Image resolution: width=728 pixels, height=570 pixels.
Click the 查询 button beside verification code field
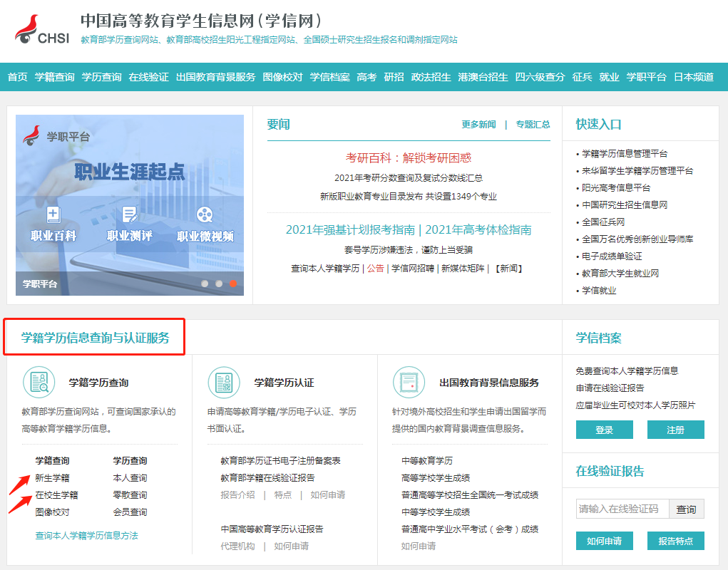coord(686,509)
